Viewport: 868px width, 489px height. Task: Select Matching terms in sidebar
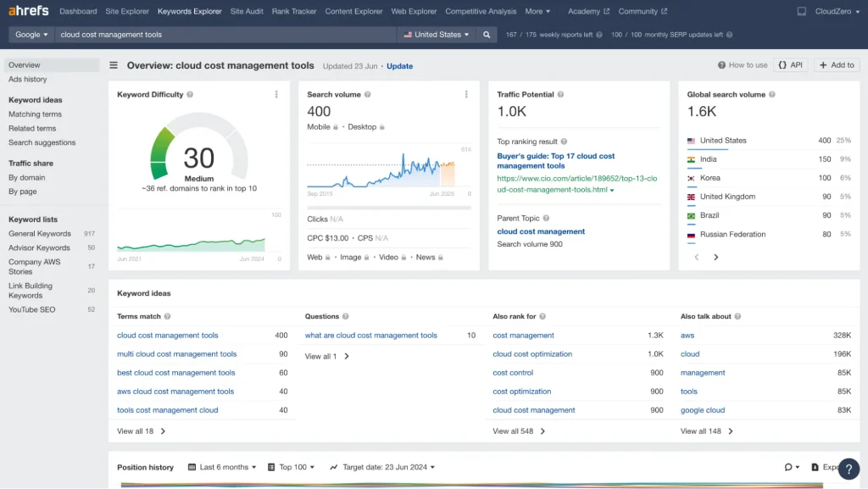point(35,114)
